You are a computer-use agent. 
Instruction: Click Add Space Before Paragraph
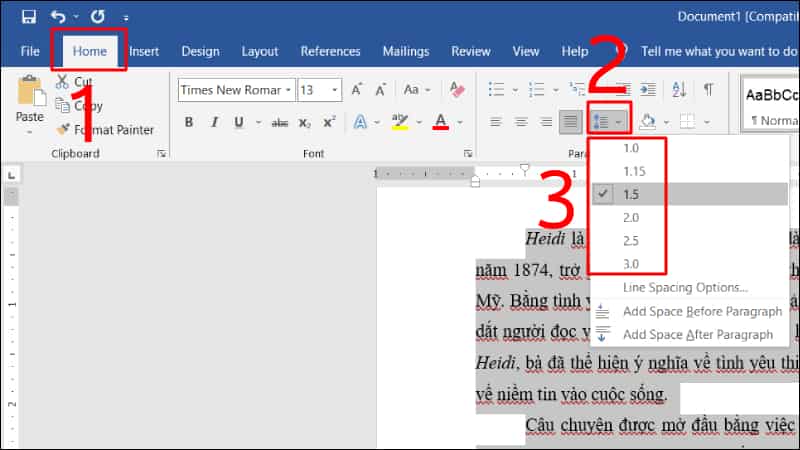click(x=702, y=311)
